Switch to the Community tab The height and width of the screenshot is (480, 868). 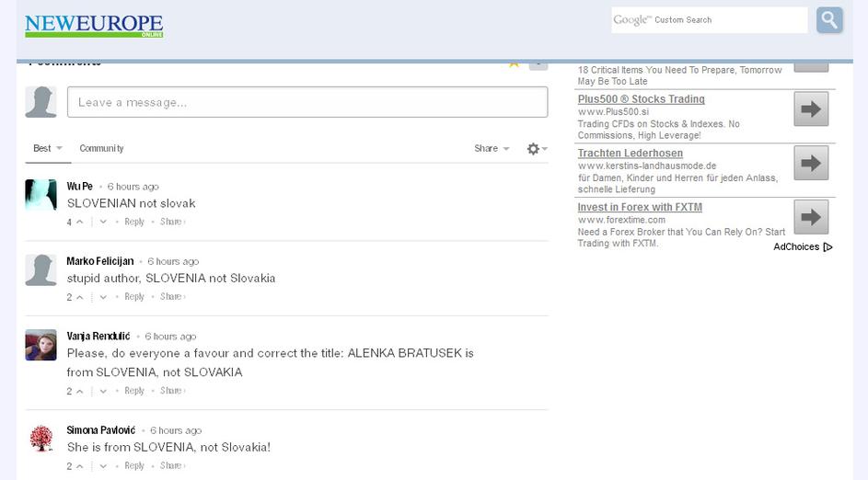tap(101, 149)
